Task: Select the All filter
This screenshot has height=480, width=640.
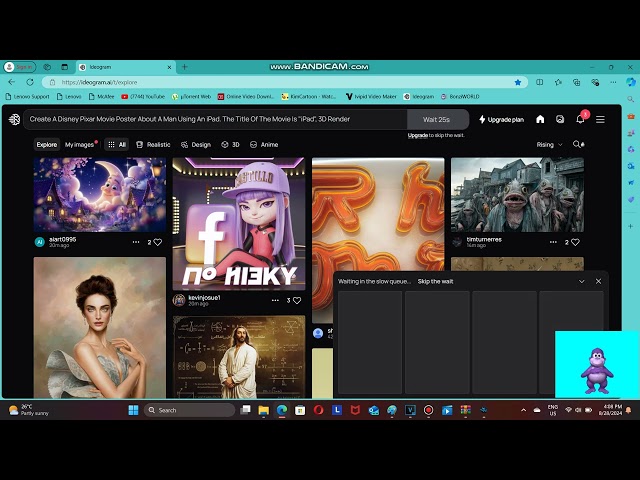Action: point(117,144)
